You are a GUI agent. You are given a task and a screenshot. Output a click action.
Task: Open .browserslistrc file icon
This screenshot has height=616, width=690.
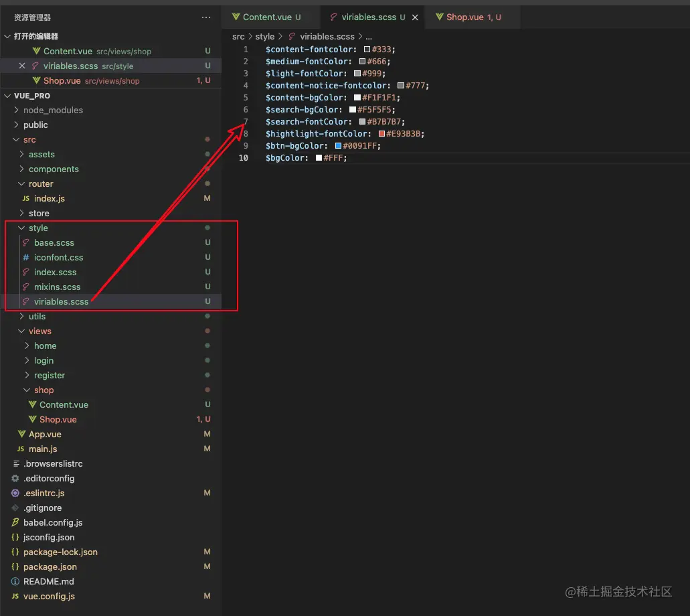(x=16, y=463)
